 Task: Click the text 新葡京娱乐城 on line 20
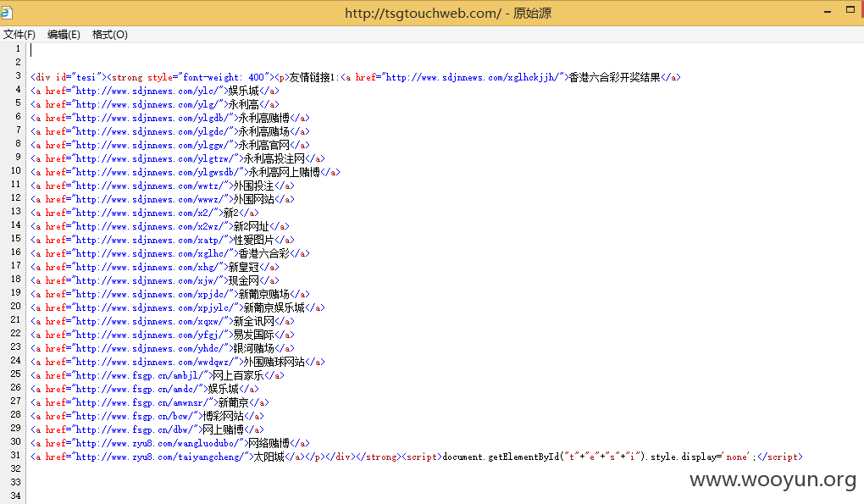pyautogui.click(x=274, y=308)
